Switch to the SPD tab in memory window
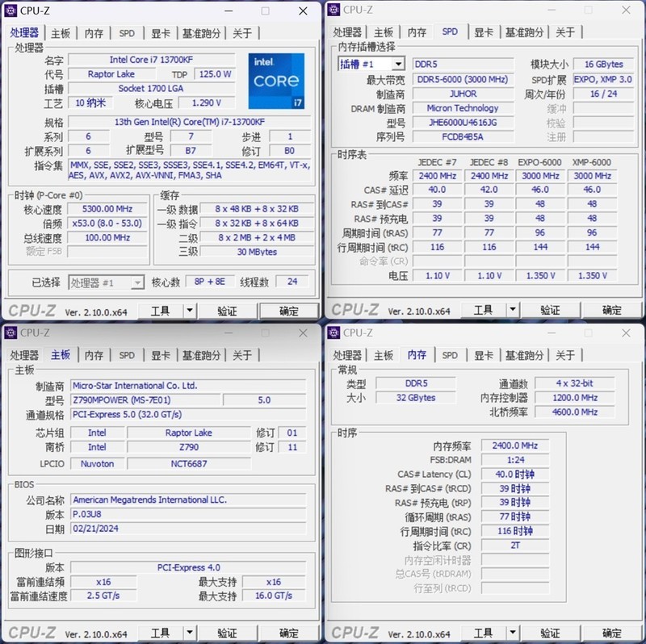 (450, 355)
